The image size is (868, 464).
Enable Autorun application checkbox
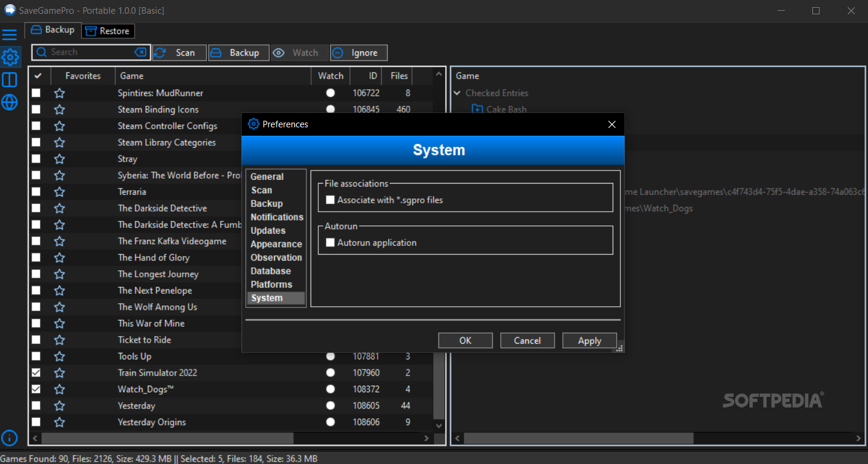(x=330, y=243)
